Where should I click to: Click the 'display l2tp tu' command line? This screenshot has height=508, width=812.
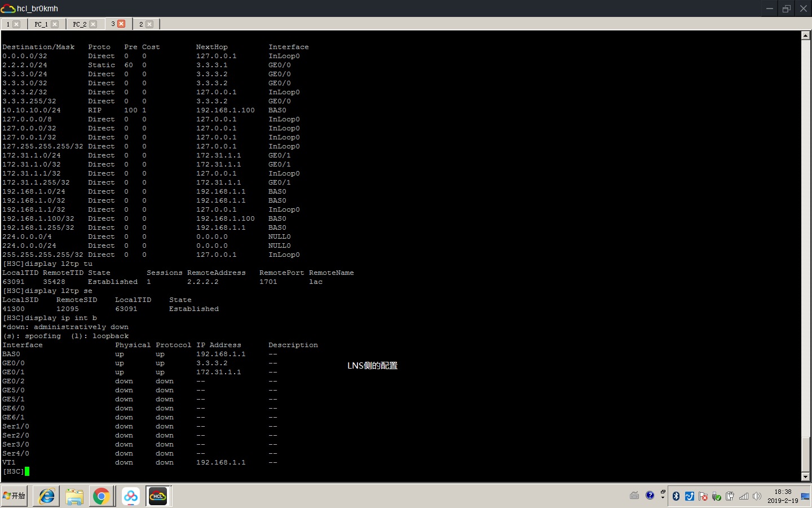(x=47, y=264)
